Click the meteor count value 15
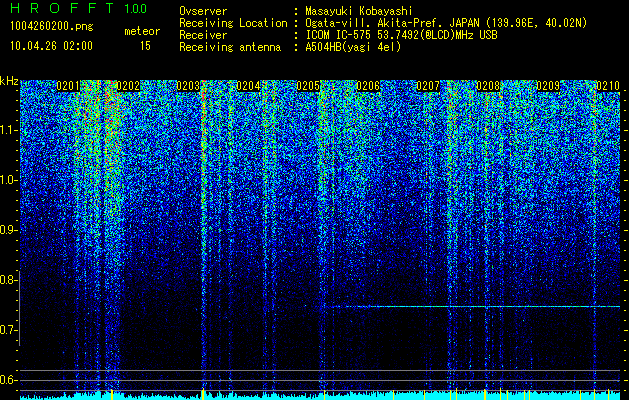The width and height of the screenshot is (629, 400). point(145,46)
